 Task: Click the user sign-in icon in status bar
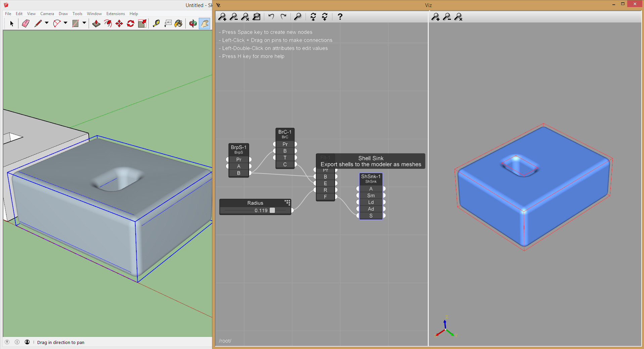point(27,342)
